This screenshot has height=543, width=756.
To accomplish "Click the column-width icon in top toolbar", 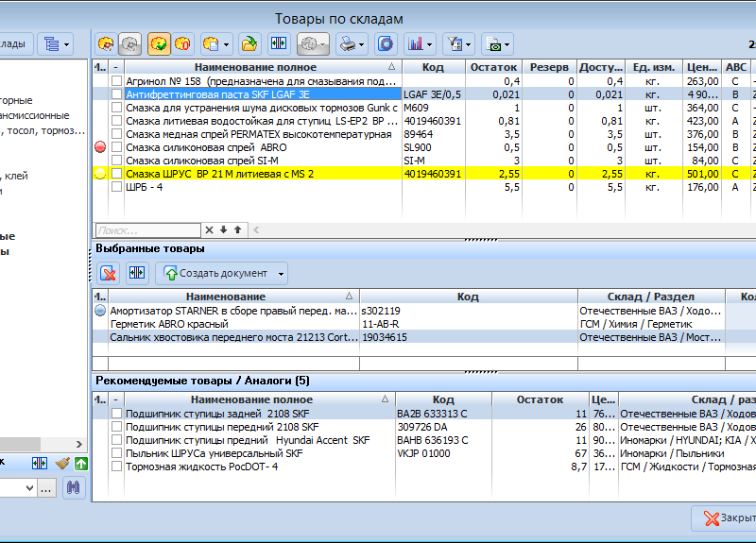I will [279, 43].
